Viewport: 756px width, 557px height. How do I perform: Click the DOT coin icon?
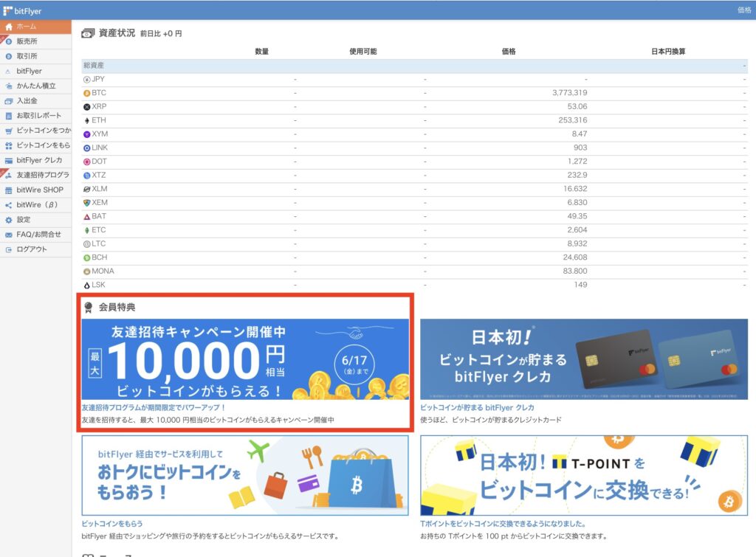87,162
